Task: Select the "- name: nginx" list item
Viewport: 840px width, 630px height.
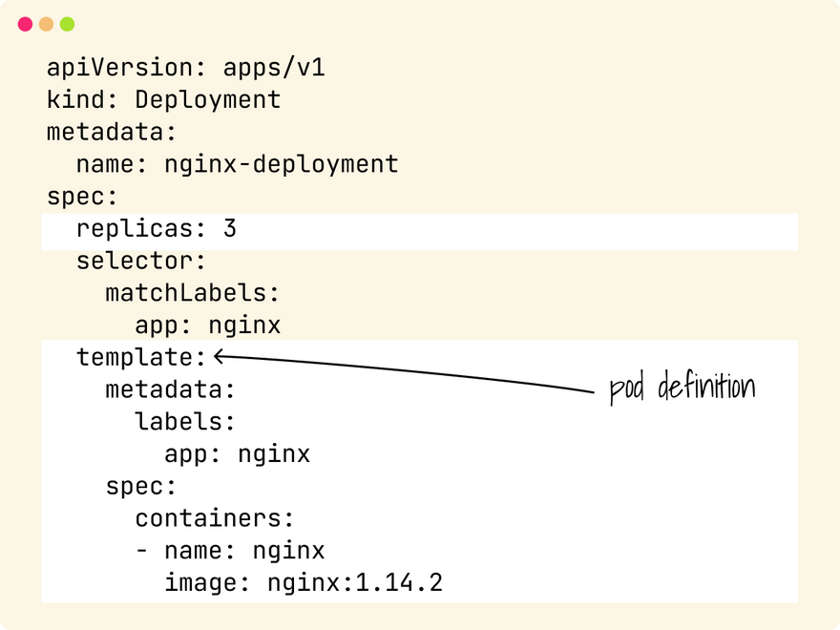Action: click(x=230, y=551)
